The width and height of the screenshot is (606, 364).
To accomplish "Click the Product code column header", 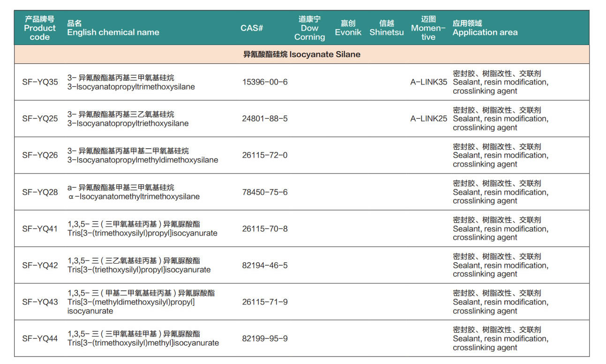I will pos(40,28).
